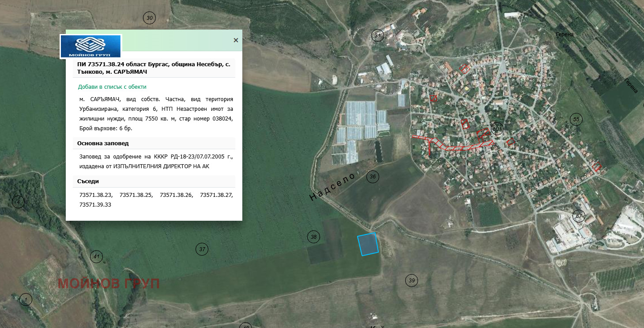Click cadastral area marker 31

point(377,36)
